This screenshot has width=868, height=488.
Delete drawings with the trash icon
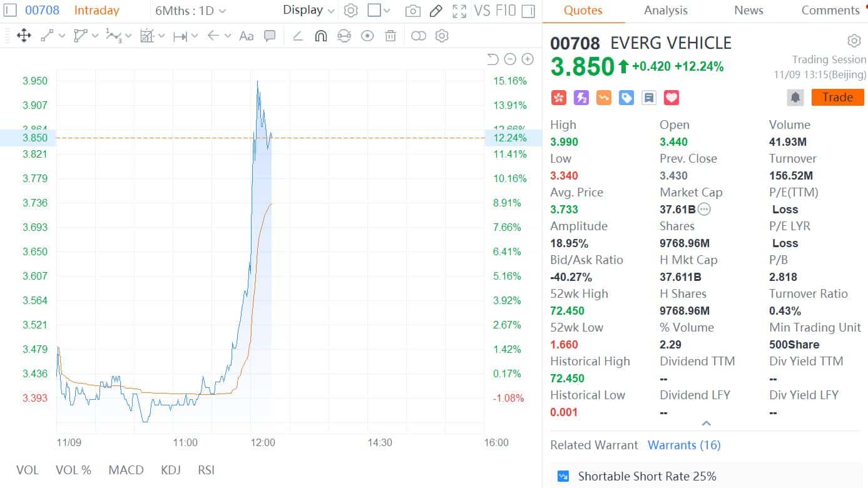[x=391, y=36]
